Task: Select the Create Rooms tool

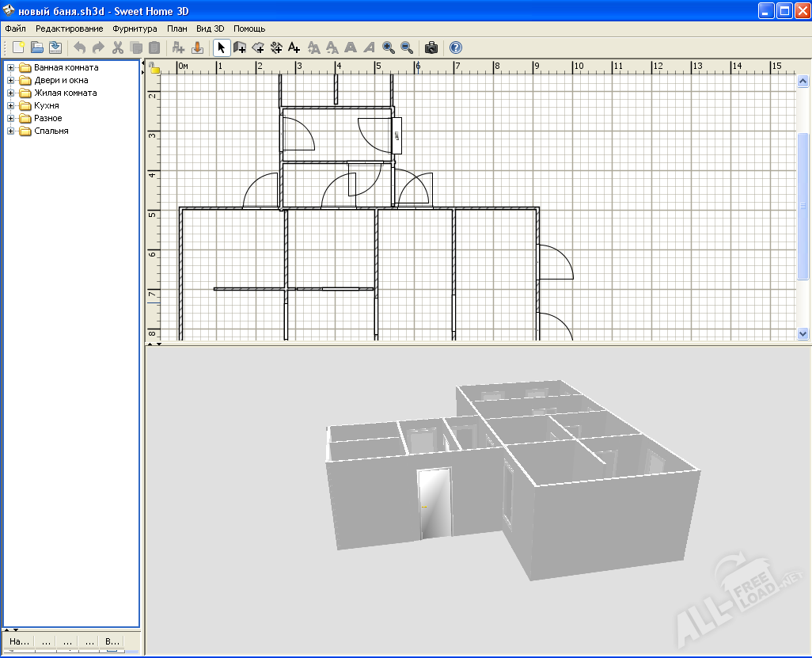Action: [x=258, y=48]
